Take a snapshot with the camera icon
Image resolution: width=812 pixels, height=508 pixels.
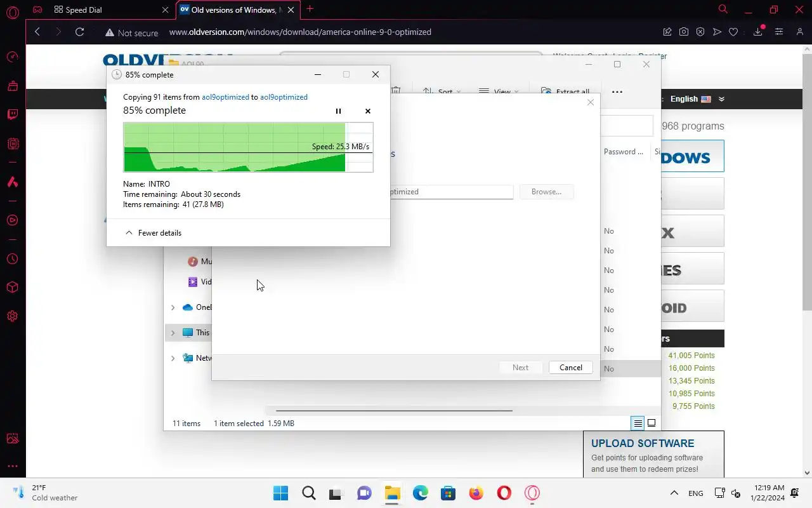[x=684, y=32]
